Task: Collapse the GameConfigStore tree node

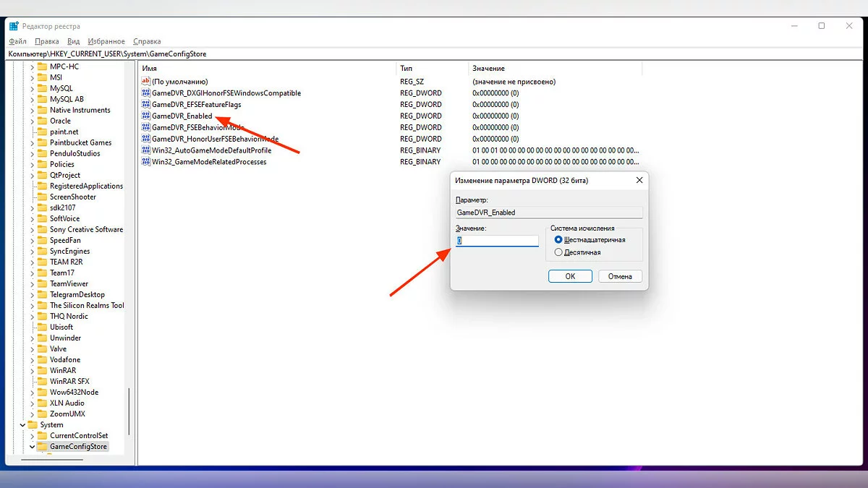Action: pyautogui.click(x=33, y=446)
